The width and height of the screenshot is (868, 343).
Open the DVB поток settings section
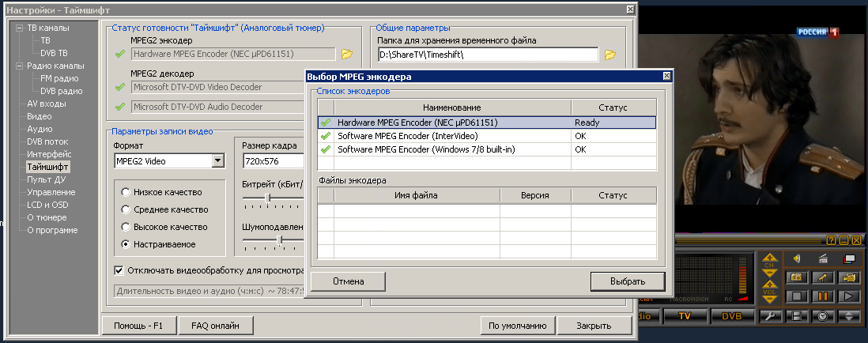tap(47, 141)
